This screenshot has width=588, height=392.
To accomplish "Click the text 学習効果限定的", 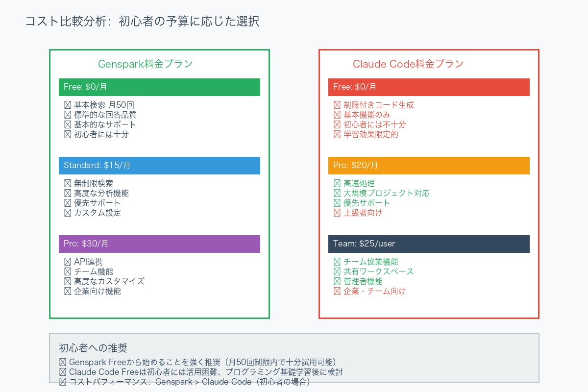I will coord(371,134).
